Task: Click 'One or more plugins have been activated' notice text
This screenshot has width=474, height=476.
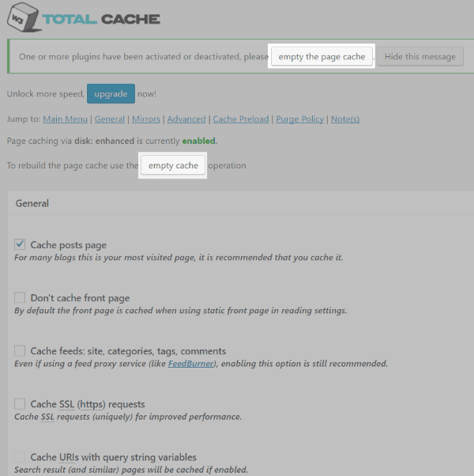Action: click(144, 57)
